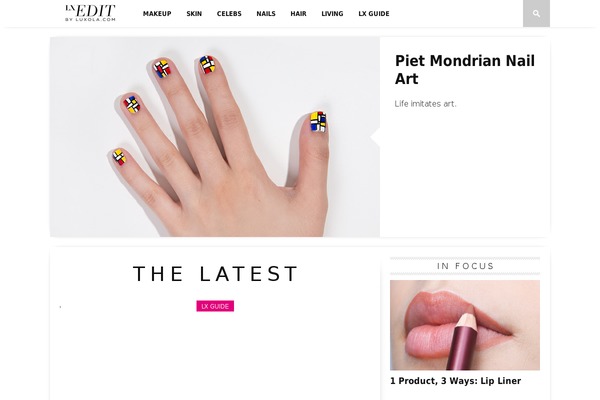Open the lip liner photo in In Focus

(x=465, y=325)
